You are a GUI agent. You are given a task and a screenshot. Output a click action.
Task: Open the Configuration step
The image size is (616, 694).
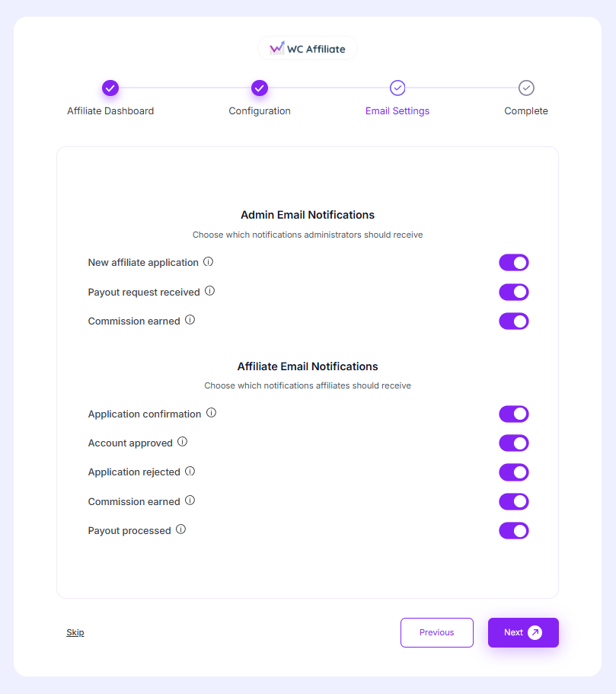click(260, 88)
